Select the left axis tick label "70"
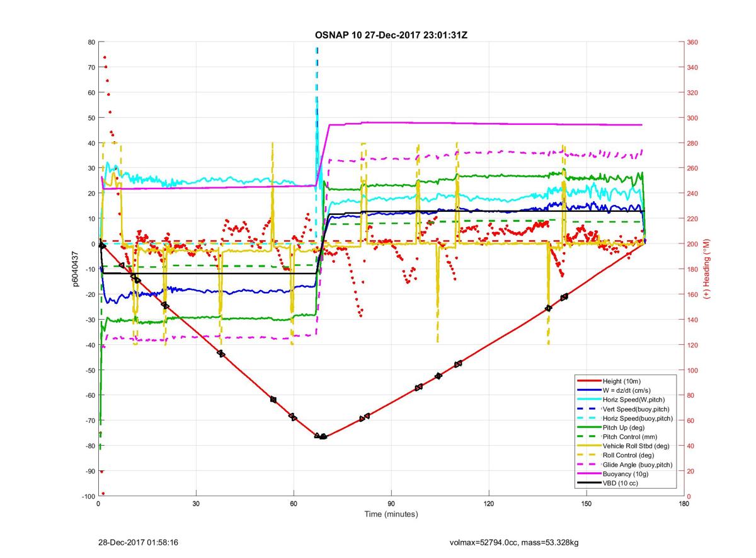This screenshot has height=558, width=756. point(91,67)
